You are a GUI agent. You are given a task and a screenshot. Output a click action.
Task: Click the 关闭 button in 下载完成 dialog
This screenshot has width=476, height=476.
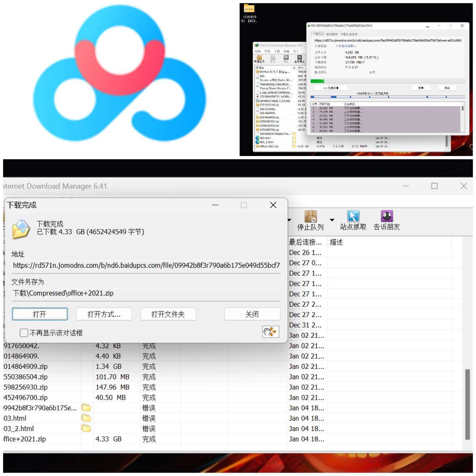(x=252, y=314)
